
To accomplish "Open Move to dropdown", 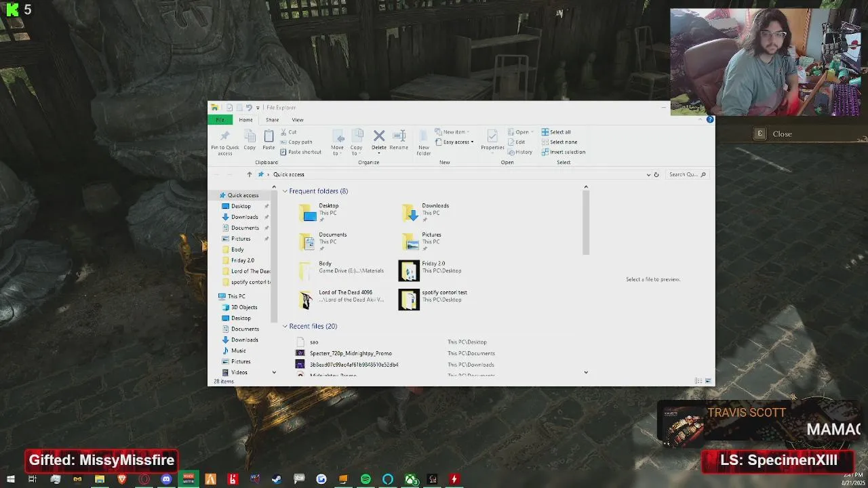I will (x=337, y=142).
